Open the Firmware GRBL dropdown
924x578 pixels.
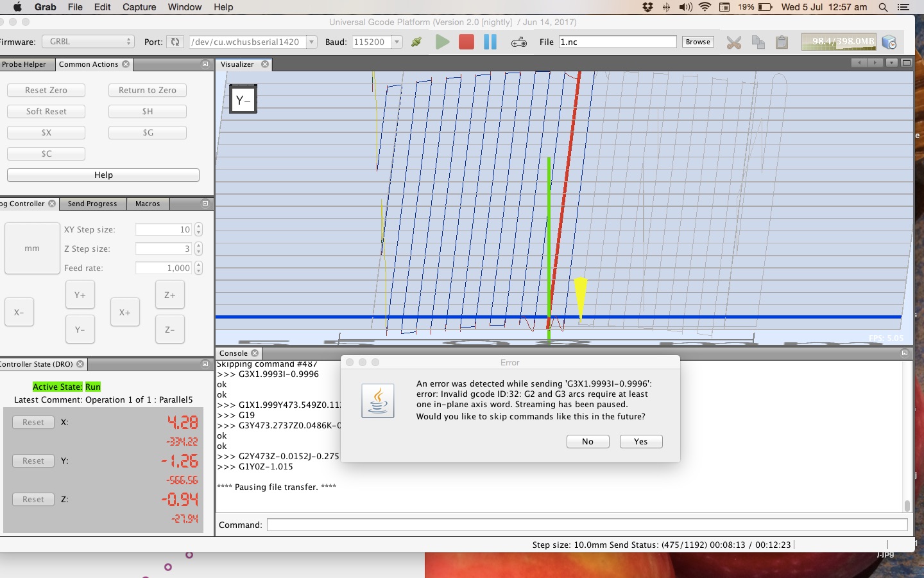pos(88,42)
